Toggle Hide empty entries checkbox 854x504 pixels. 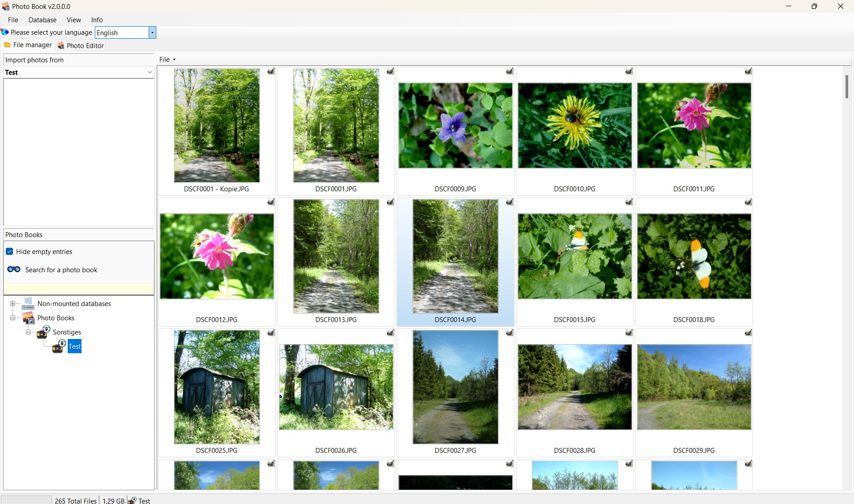pos(9,252)
